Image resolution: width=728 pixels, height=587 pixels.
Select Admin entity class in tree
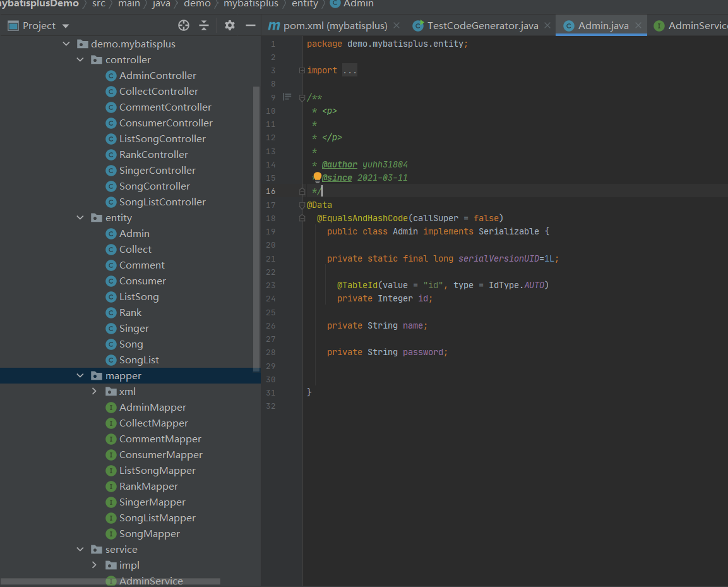coord(134,233)
